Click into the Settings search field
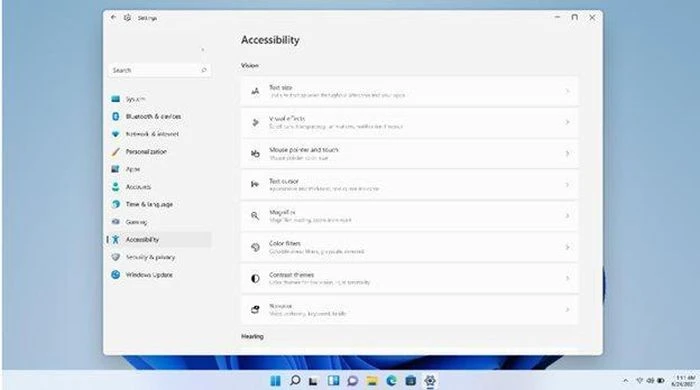Image resolution: width=700 pixels, height=390 pixels. point(159,70)
